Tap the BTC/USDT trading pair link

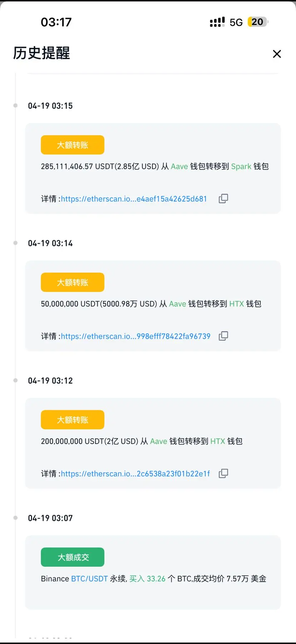(x=89, y=579)
